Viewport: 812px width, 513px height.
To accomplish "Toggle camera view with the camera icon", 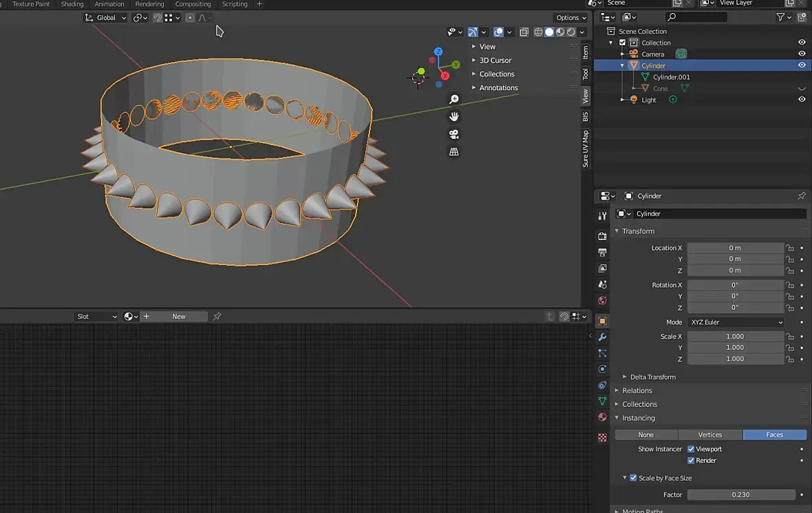I will click(x=454, y=134).
